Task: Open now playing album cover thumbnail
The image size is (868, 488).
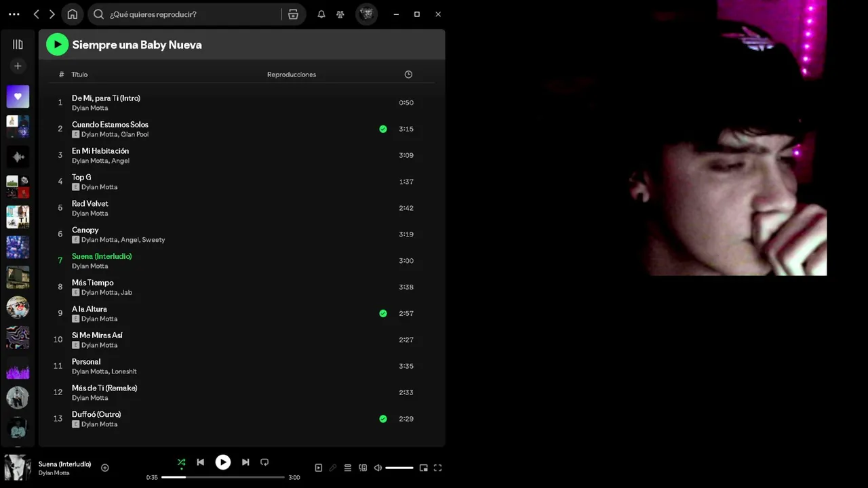Action: pyautogui.click(x=18, y=468)
